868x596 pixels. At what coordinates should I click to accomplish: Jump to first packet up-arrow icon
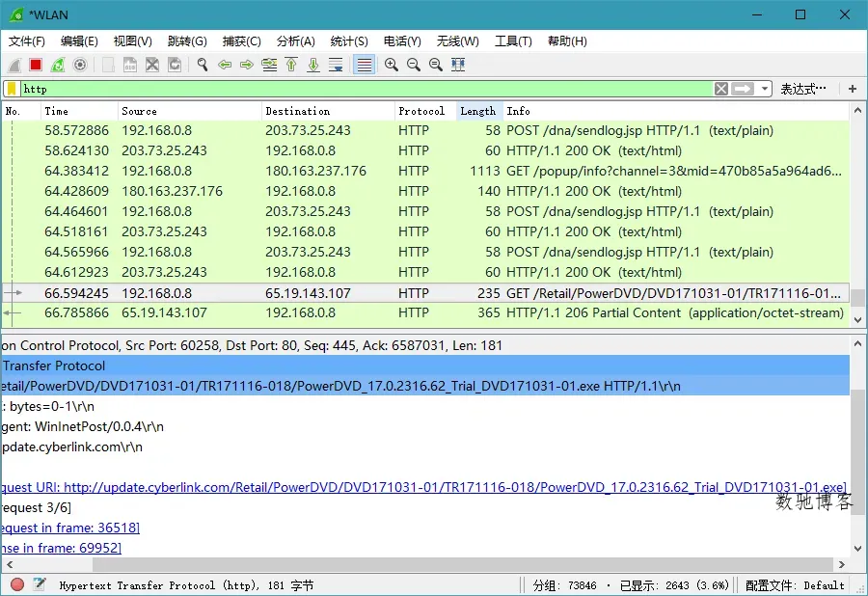291,65
